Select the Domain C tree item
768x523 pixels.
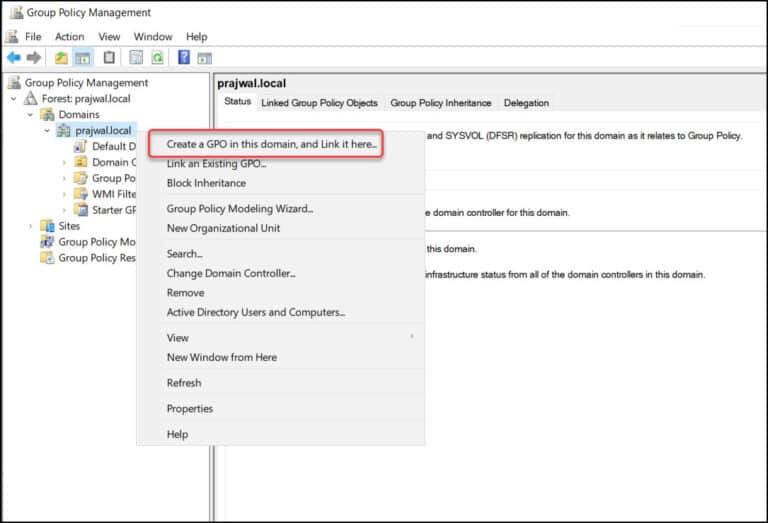114,163
